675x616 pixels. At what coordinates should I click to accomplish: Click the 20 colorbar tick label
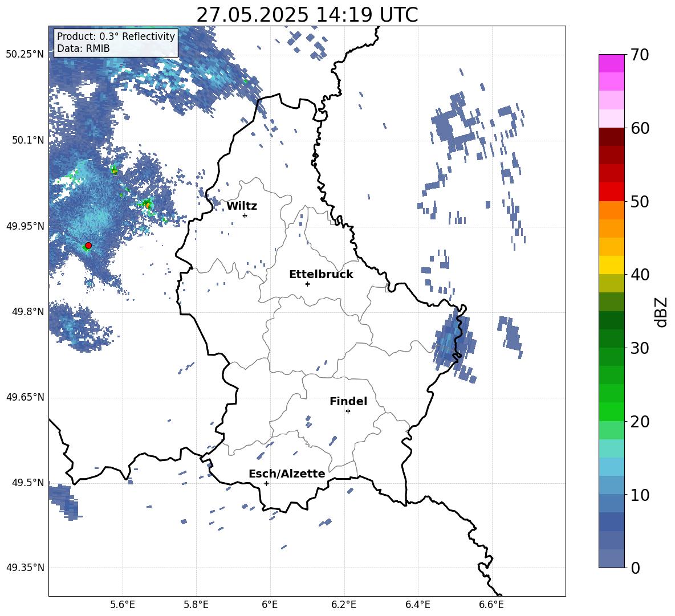[640, 421]
